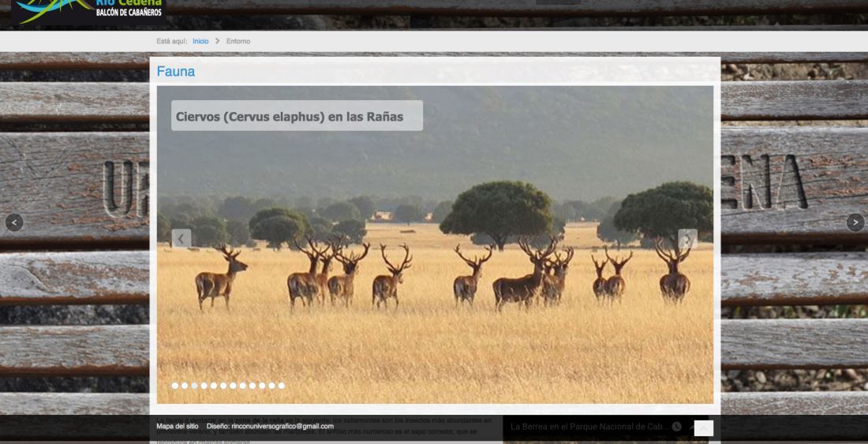Return to the top with the up arrow button
Image resolution: width=868 pixels, height=444 pixels.
point(704,428)
